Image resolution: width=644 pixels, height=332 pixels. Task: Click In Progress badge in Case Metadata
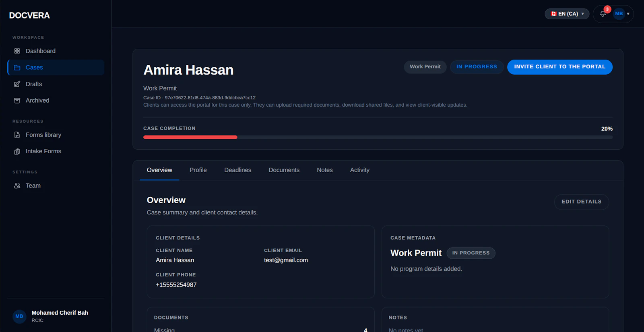[471, 253]
